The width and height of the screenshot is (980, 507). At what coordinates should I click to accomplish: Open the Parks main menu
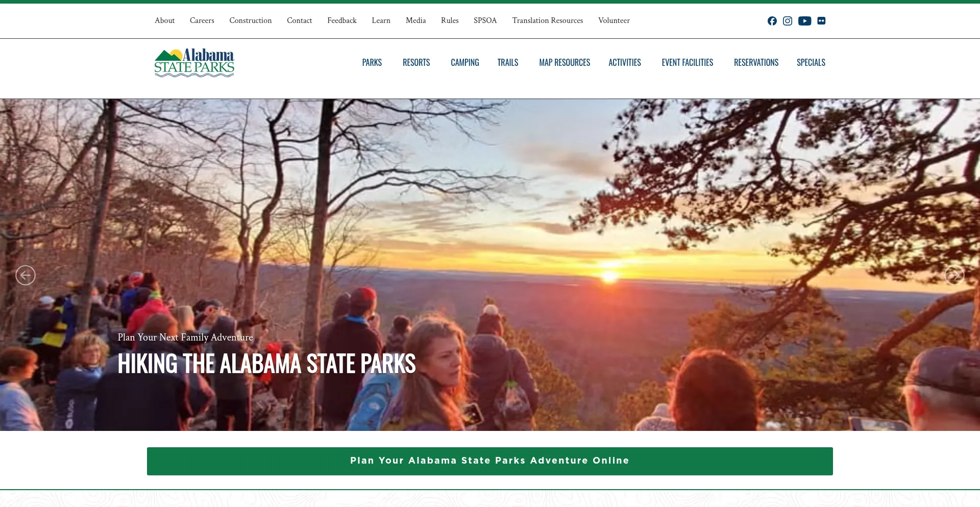pos(372,62)
